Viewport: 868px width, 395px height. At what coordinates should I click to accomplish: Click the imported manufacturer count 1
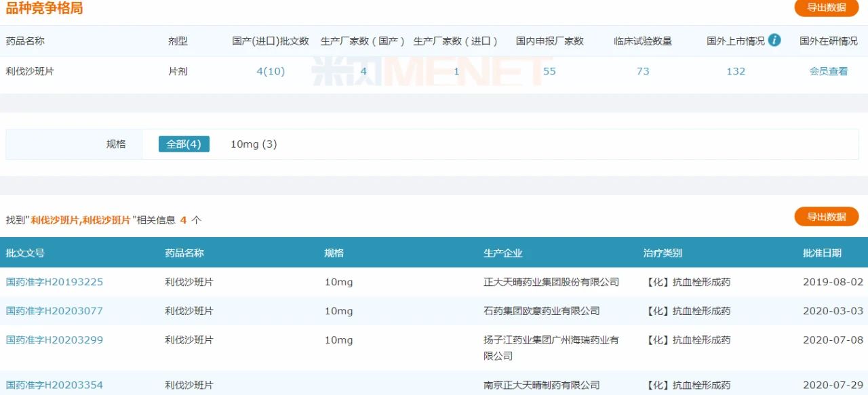point(456,71)
